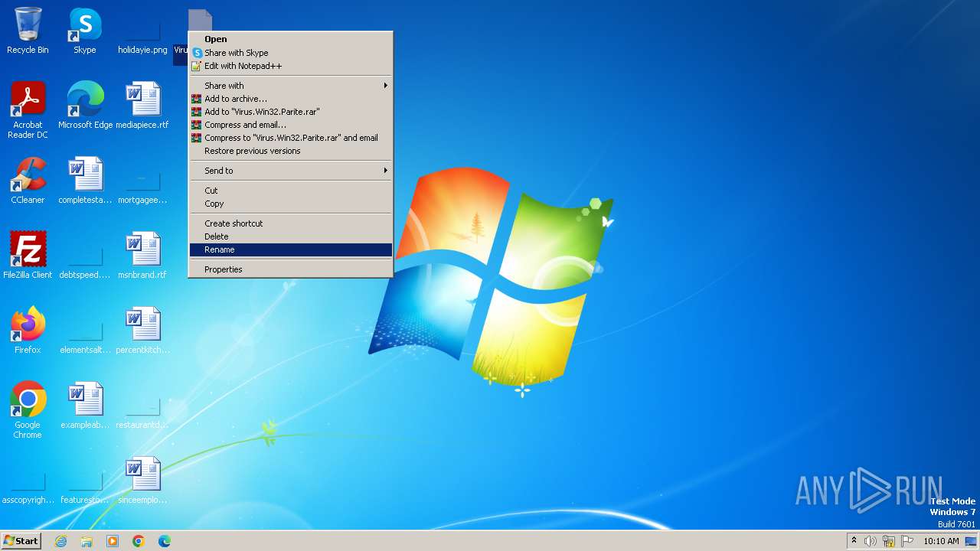980x551 pixels.
Task: Choose Copy from the context menu
Action: pos(291,204)
